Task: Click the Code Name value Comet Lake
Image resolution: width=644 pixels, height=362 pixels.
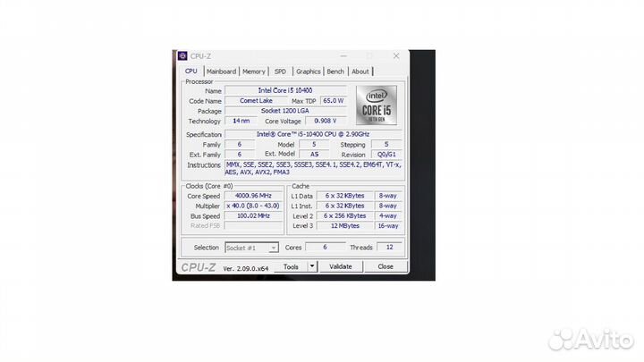Action: (256, 100)
